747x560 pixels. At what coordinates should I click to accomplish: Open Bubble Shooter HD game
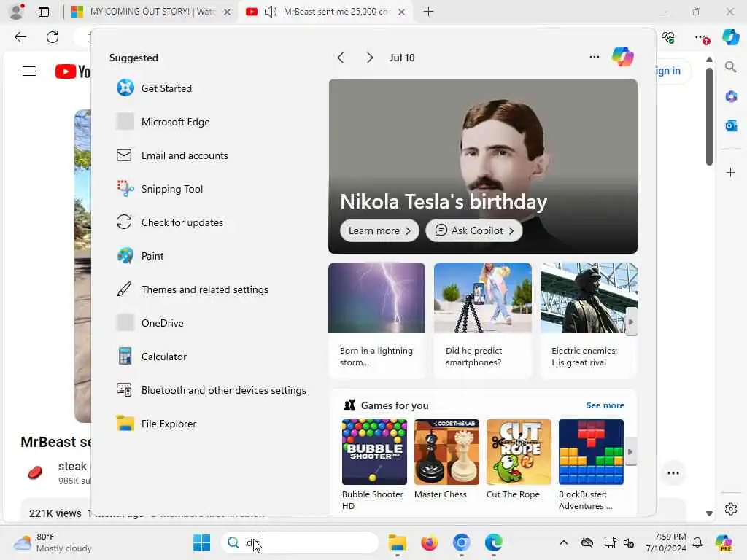click(x=374, y=464)
